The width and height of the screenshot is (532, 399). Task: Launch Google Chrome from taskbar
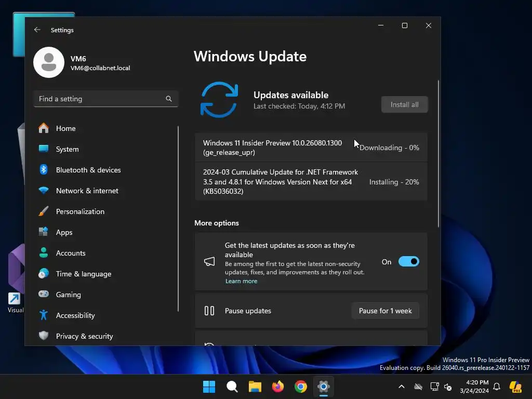tap(301, 387)
